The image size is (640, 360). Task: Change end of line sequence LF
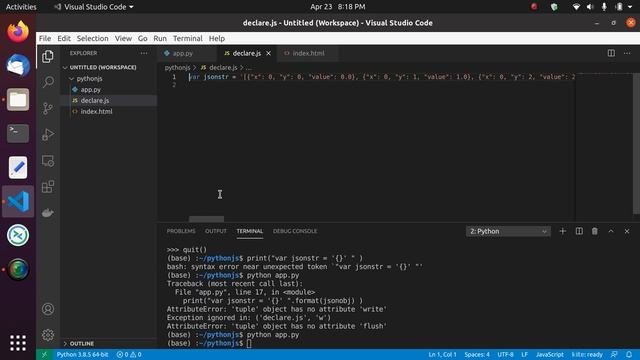click(x=524, y=354)
